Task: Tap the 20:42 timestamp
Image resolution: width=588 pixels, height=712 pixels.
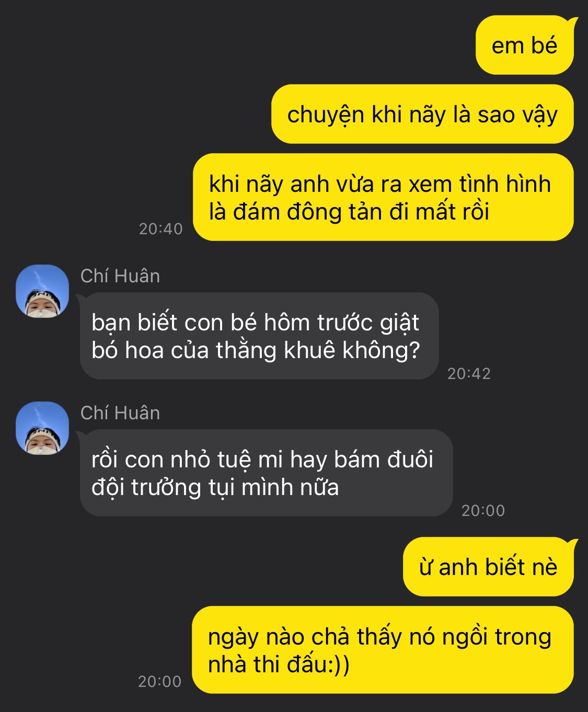Action: click(x=469, y=373)
